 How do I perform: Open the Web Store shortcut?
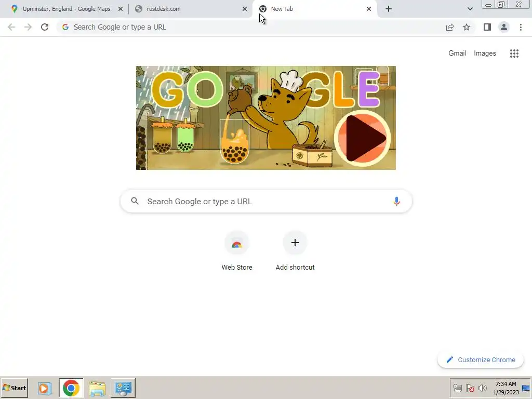(237, 251)
